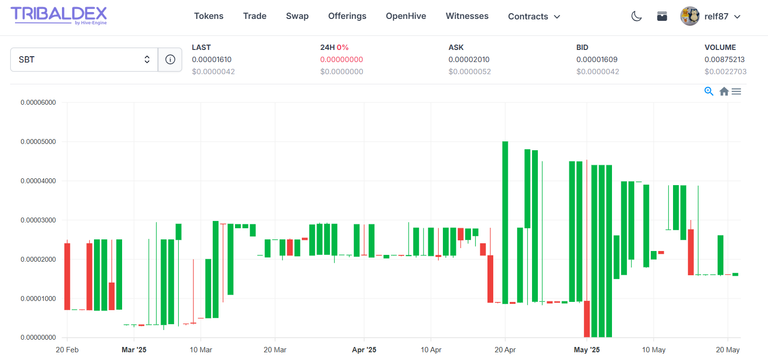Viewport: 768px width, 362px height.
Task: Click LAST price value 0.00001610
Action: point(212,60)
